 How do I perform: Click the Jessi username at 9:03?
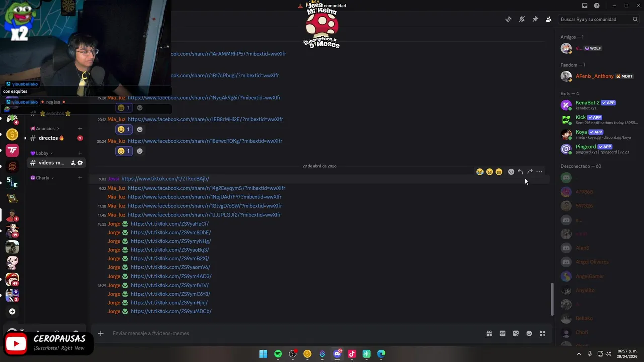(x=113, y=179)
